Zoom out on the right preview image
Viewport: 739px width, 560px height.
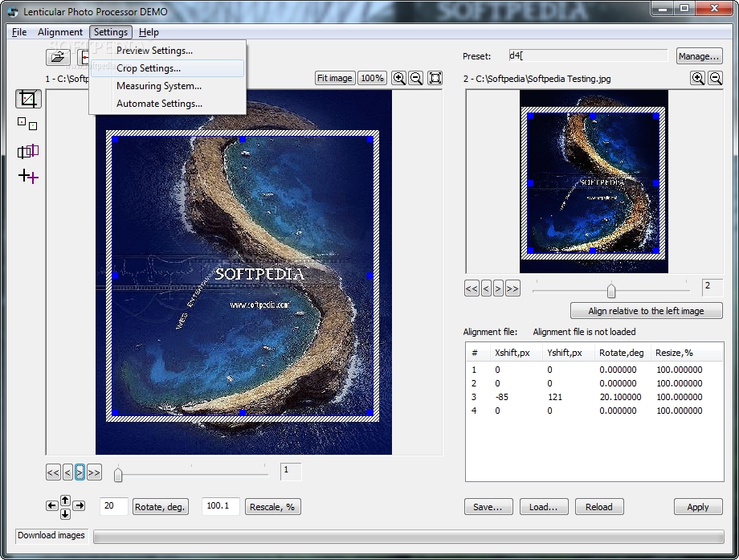click(714, 78)
